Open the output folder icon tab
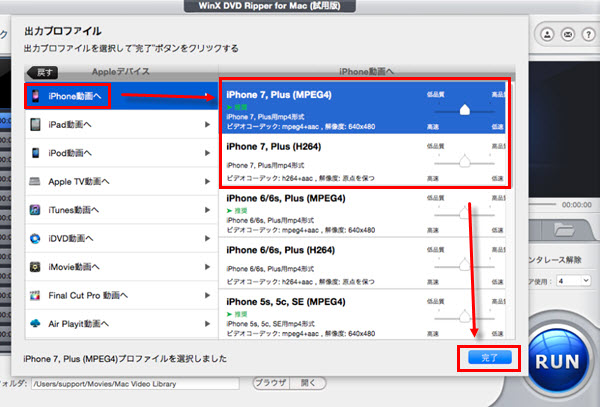 pyautogui.click(x=564, y=230)
